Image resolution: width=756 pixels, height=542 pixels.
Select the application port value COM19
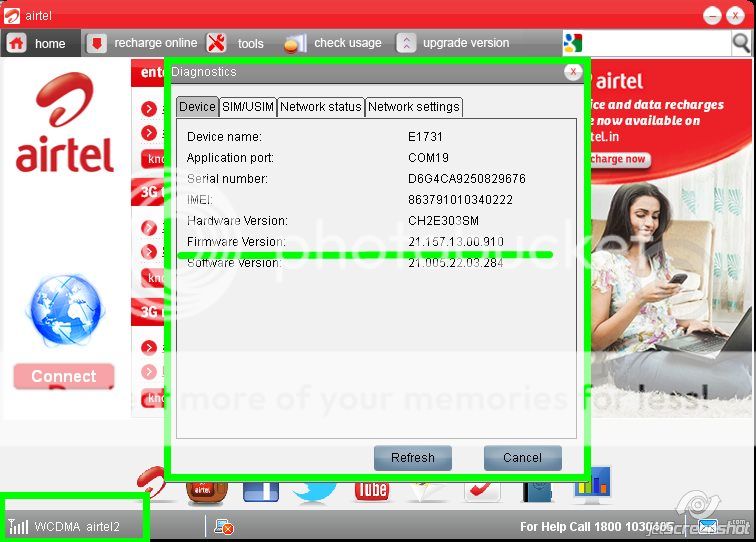(x=428, y=158)
